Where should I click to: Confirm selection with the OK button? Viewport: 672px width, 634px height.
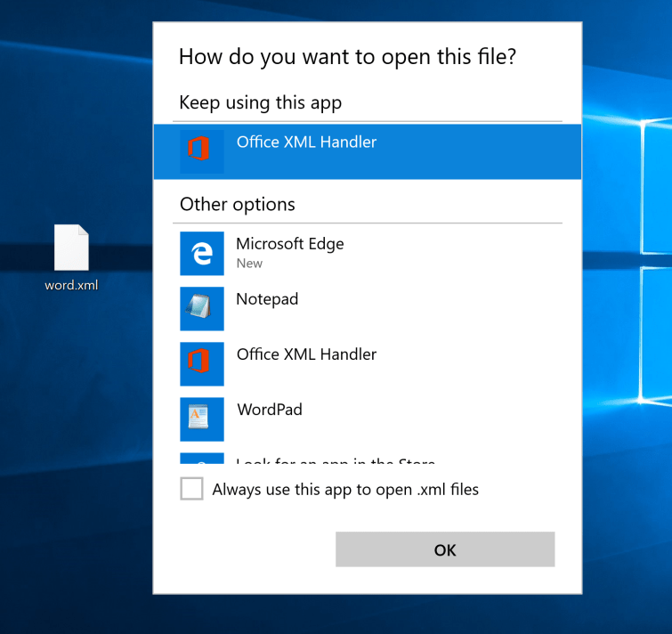pos(445,549)
